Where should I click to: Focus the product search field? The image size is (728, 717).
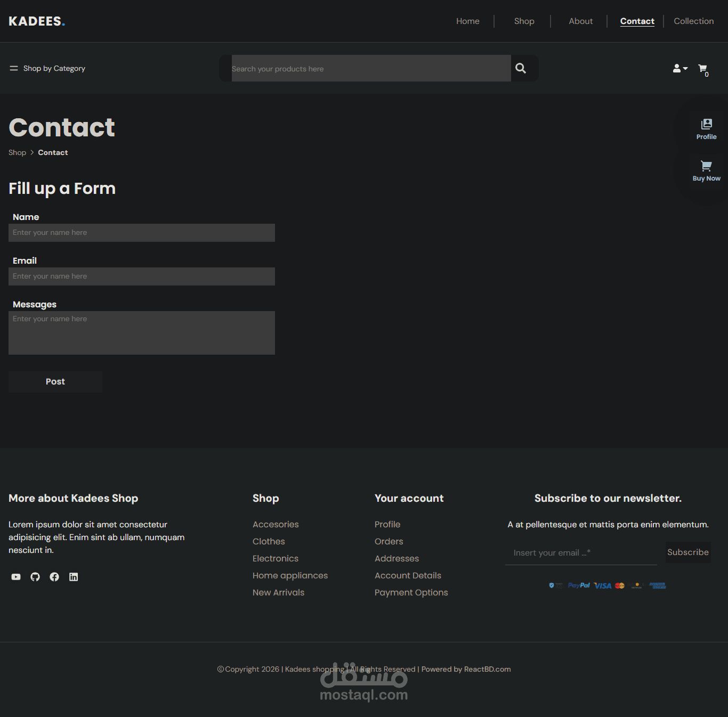[371, 68]
